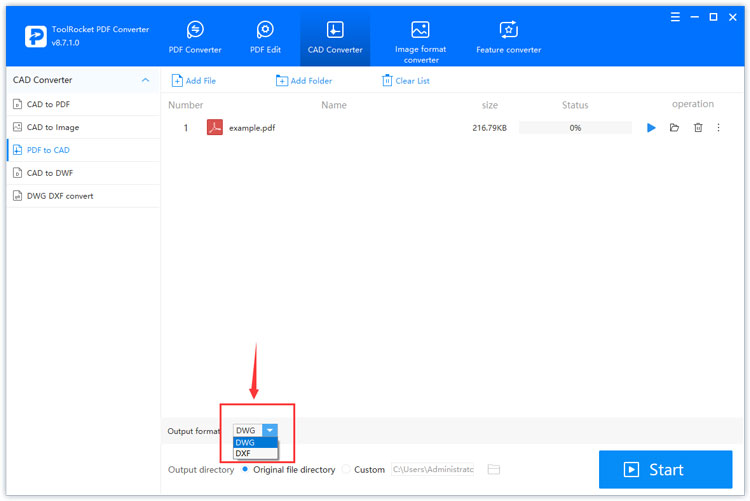Delete example.pdf with trash icon

point(698,128)
